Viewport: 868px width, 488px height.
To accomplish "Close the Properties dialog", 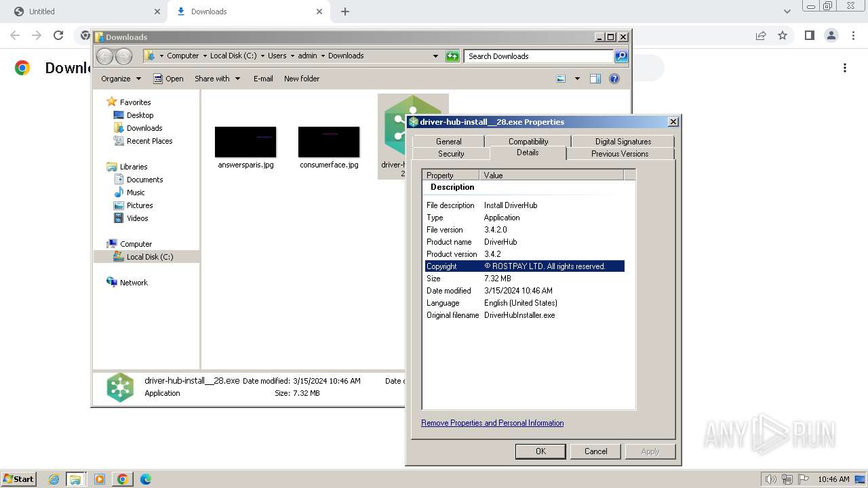I will 673,122.
